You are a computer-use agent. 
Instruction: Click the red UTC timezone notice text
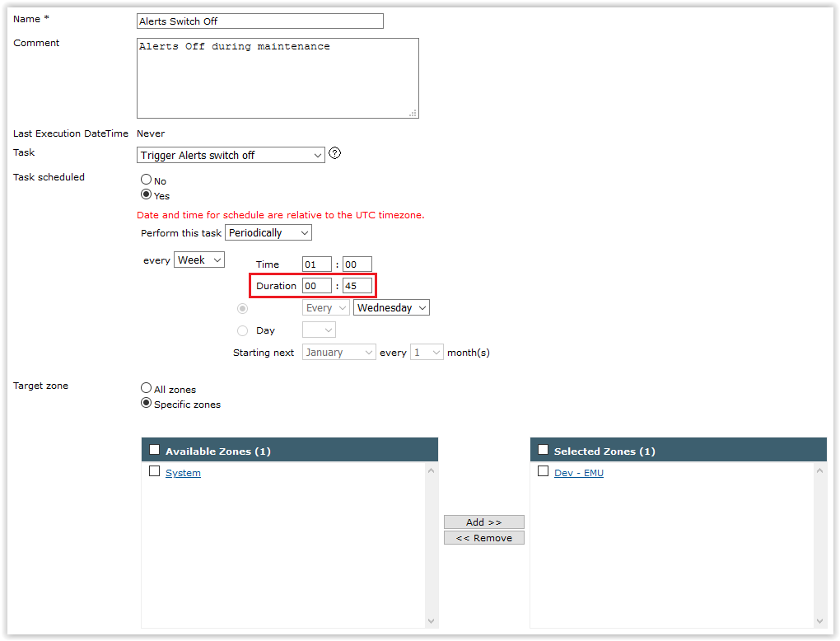pyautogui.click(x=281, y=215)
